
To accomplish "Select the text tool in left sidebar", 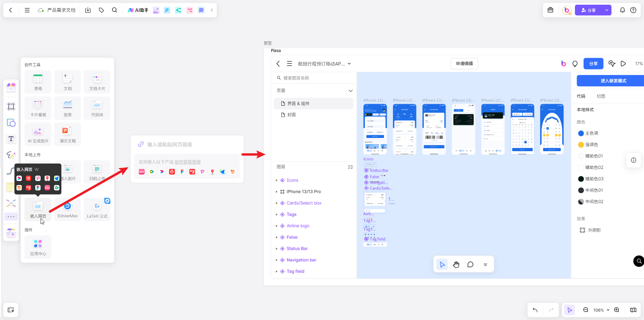I will coord(11,139).
